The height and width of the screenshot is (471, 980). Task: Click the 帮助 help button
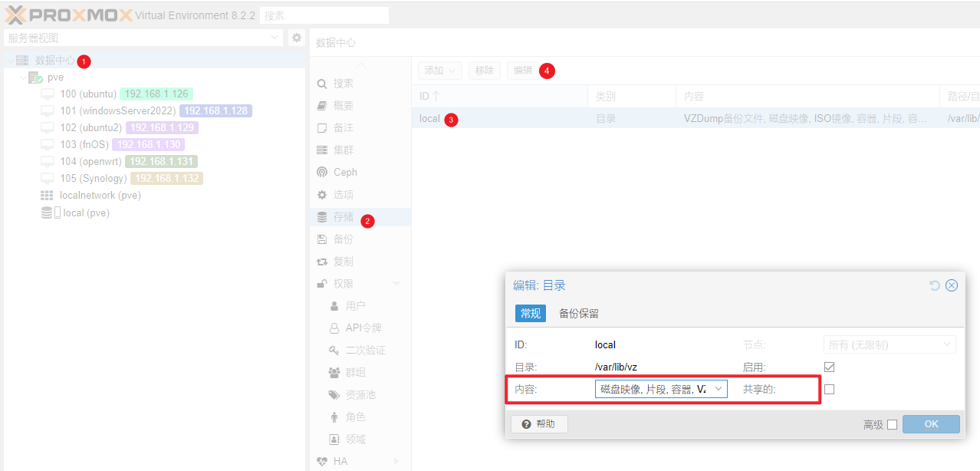[x=539, y=424]
